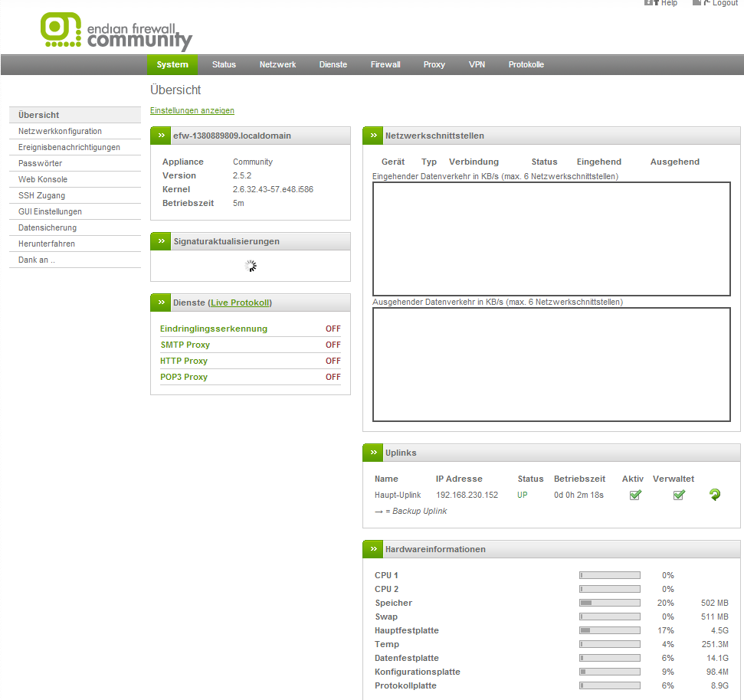Click the incoming traffic graph area
The image size is (744, 700).
(x=551, y=239)
